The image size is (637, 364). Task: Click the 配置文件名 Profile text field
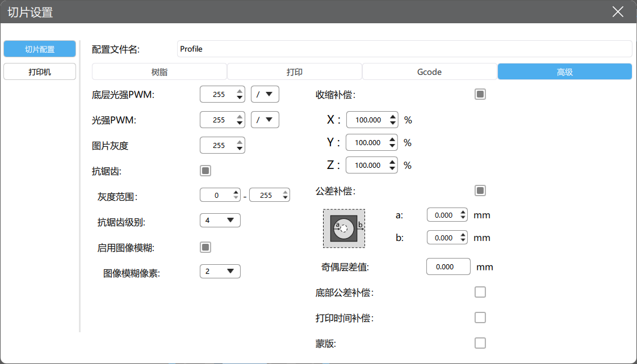[404, 49]
